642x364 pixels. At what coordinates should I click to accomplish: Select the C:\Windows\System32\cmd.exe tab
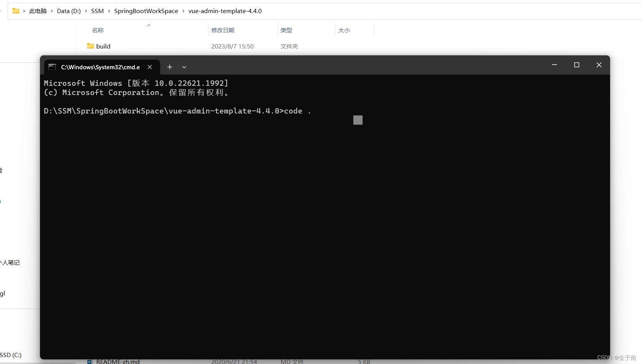(102, 67)
